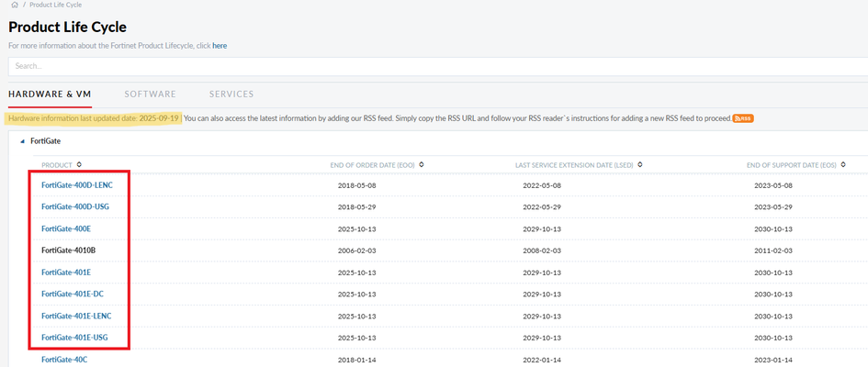Image resolution: width=868 pixels, height=367 pixels.
Task: Click the home icon in breadcrumb
Action: [x=15, y=5]
